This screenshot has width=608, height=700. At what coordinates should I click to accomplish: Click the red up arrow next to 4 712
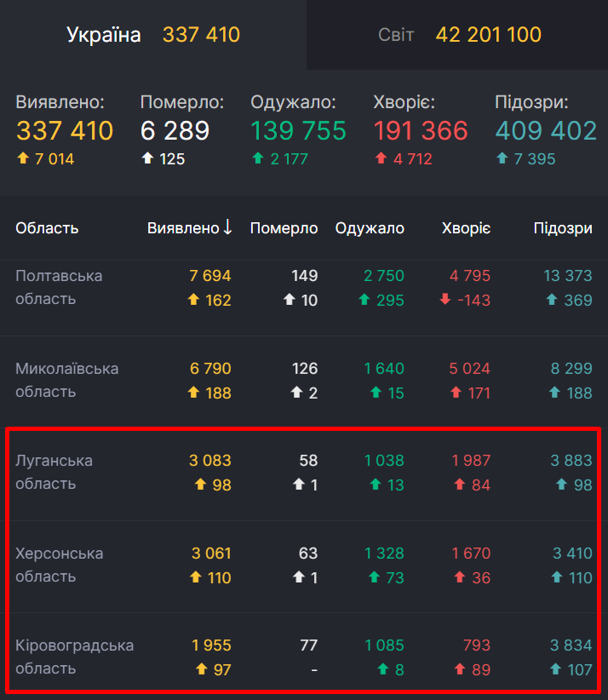tap(380, 158)
